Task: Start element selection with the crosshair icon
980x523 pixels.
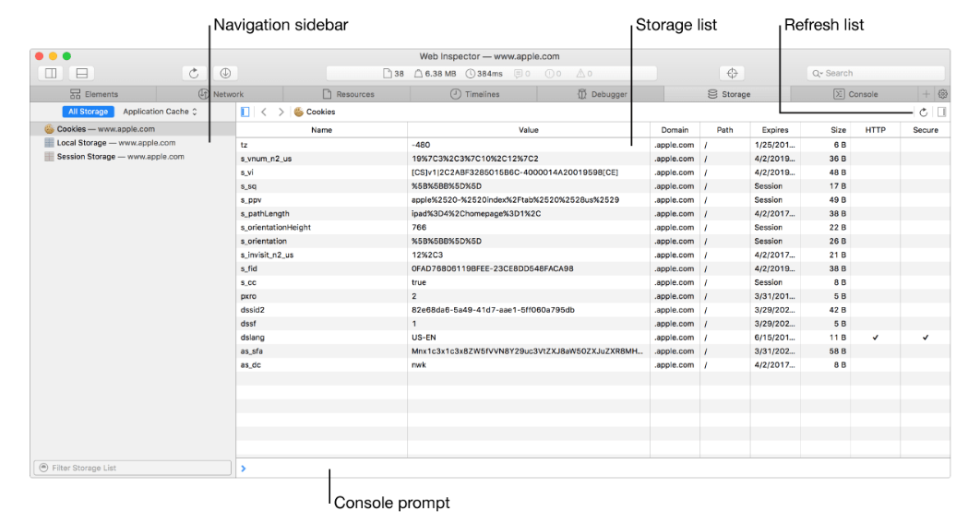Action: [732, 73]
